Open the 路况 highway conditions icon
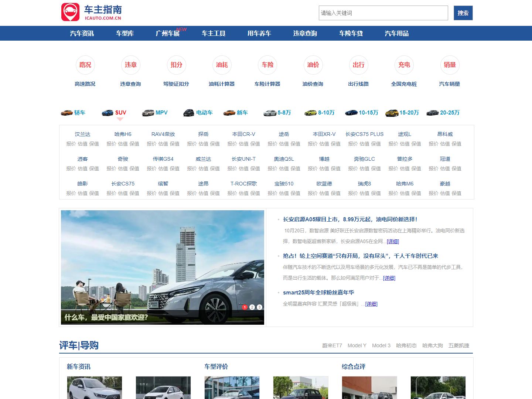The image size is (532, 399). [85, 65]
